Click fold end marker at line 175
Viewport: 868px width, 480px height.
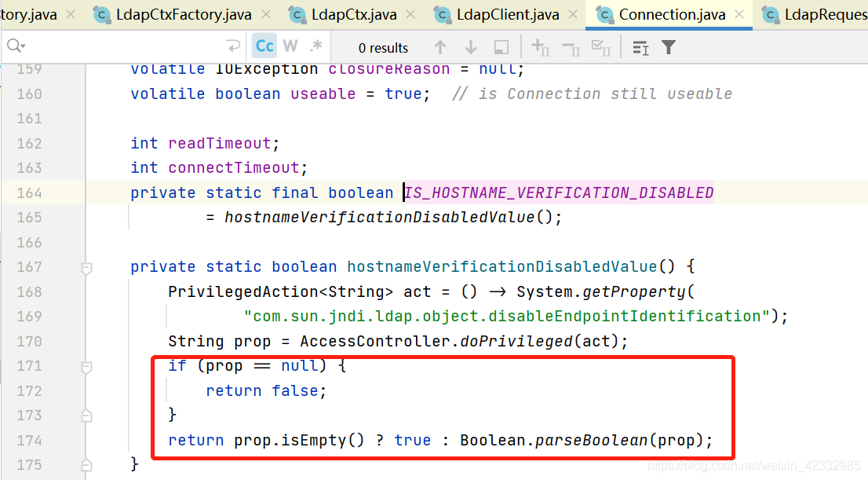pyautogui.click(x=86, y=464)
